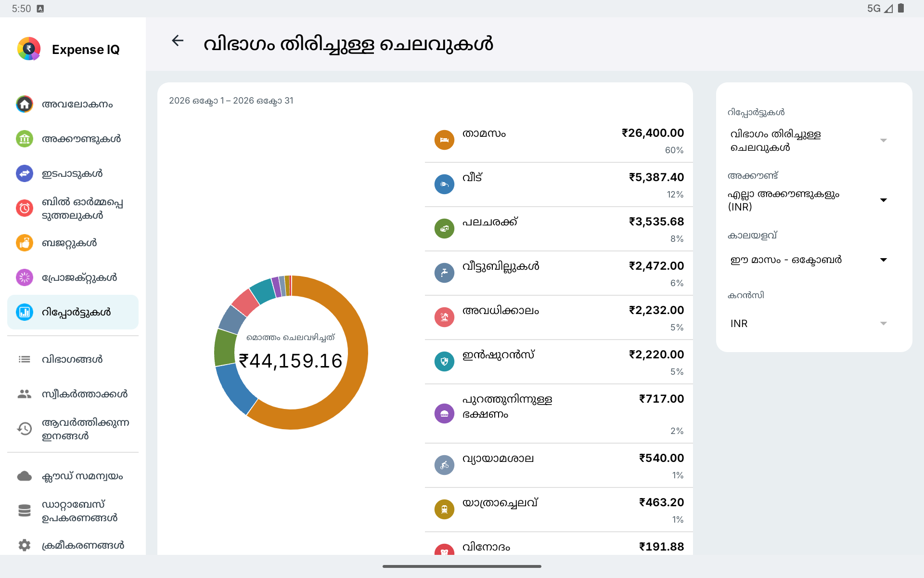The height and width of the screenshot is (578, 924).
Task: Open അവലോകനം home icon
Action: click(x=25, y=104)
